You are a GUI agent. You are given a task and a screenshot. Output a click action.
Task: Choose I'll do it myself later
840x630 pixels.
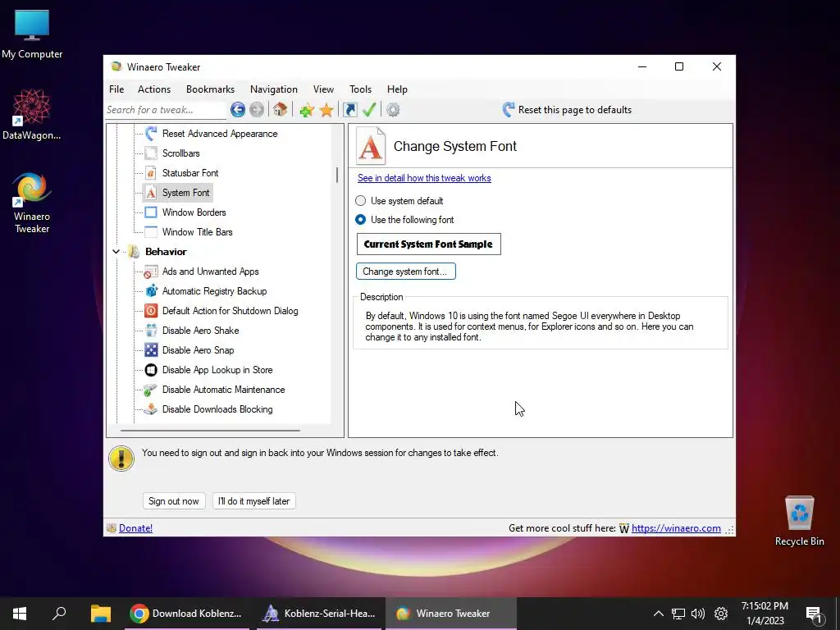pyautogui.click(x=254, y=501)
